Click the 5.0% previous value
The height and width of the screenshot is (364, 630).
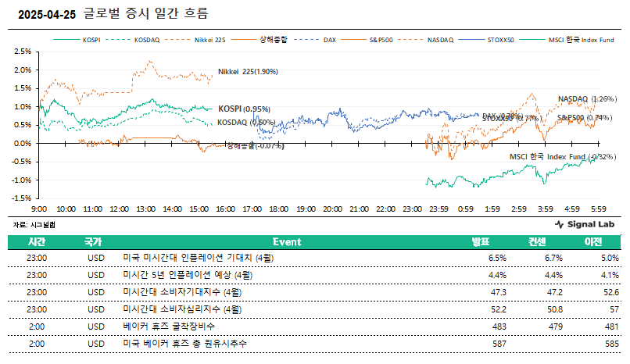pyautogui.click(x=610, y=258)
